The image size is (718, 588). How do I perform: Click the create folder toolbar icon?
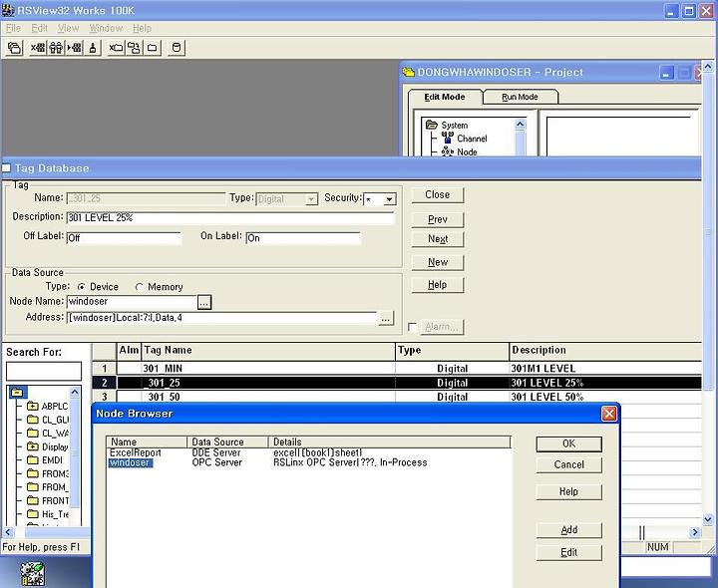(153, 48)
